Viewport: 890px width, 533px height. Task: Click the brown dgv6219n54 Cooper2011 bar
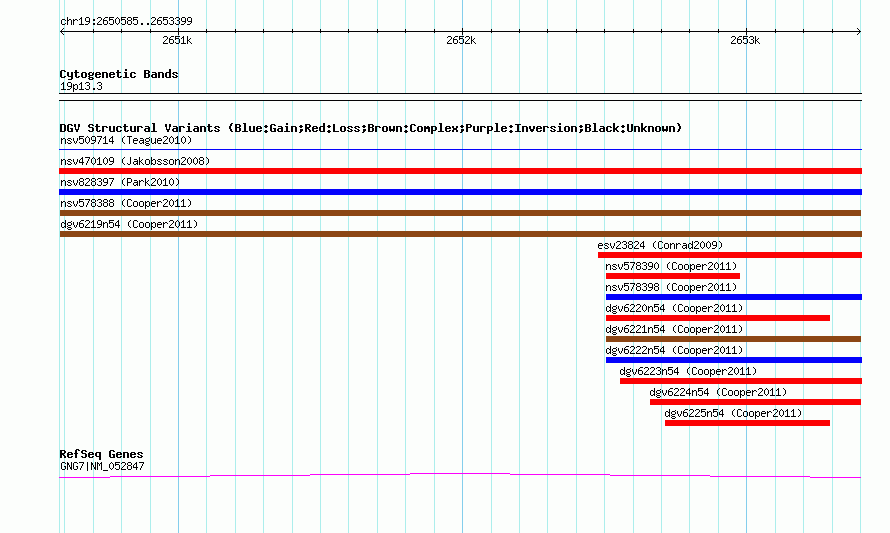coord(460,234)
